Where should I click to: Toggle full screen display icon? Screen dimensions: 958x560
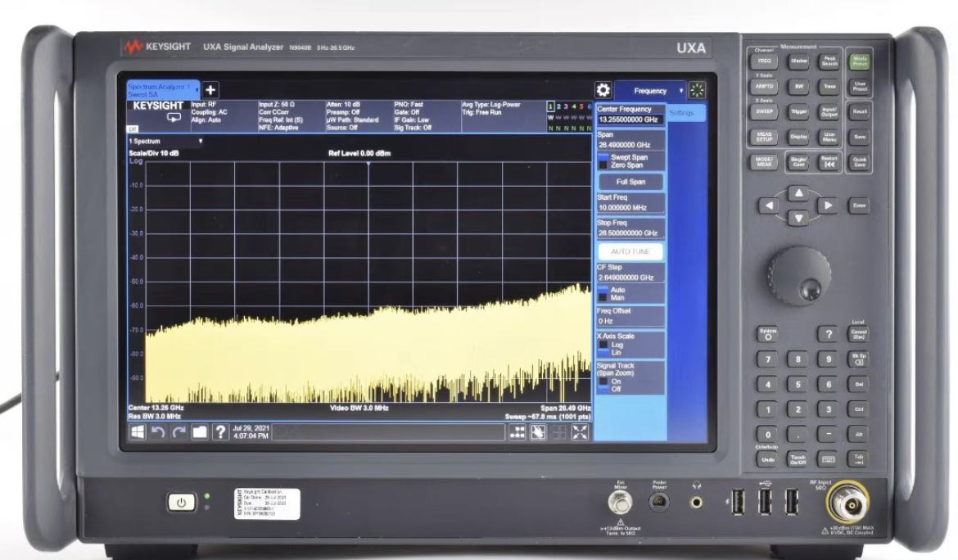coord(580,432)
